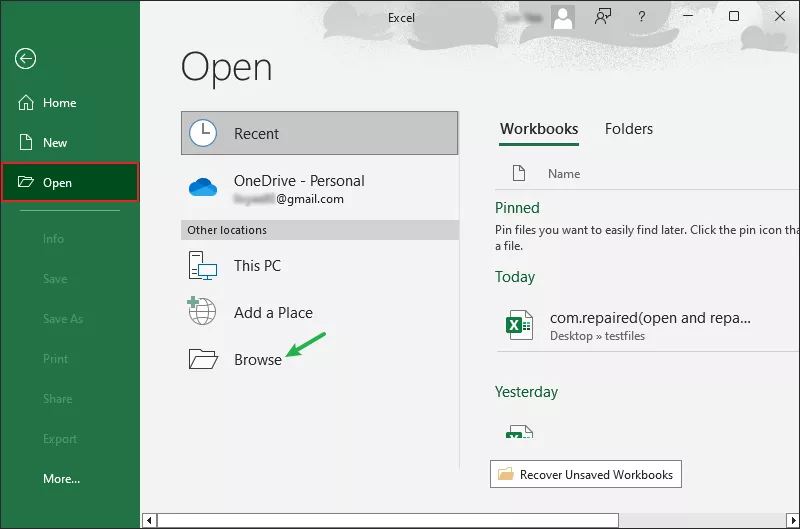800x529 pixels.
Task: Choose OneDrive - Personal location
Action: [x=319, y=188]
